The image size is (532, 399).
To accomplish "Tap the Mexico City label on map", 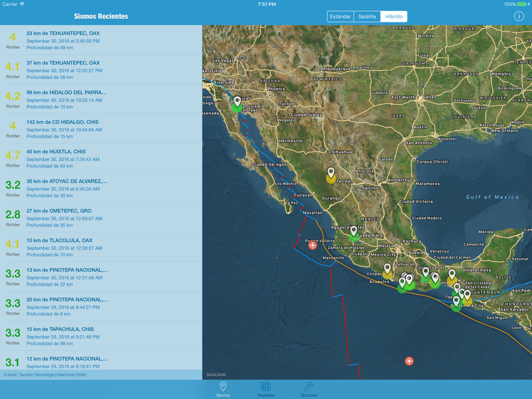I will pyautogui.click(x=383, y=254).
